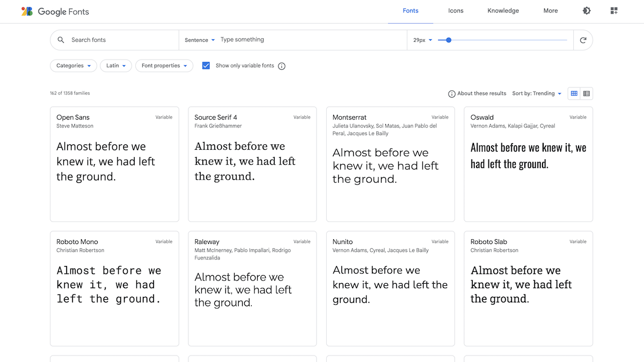
Task: Reset filters with the refresh icon
Action: (583, 40)
